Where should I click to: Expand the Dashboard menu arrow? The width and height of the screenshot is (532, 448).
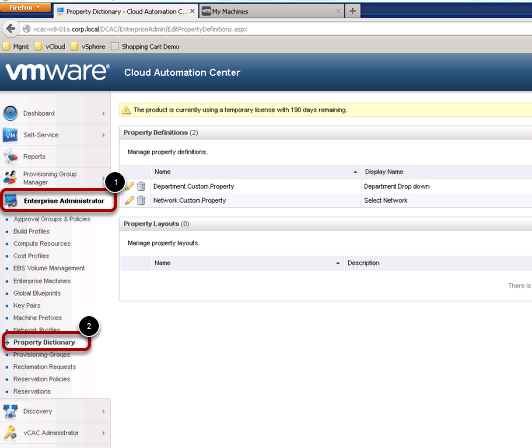click(x=103, y=113)
